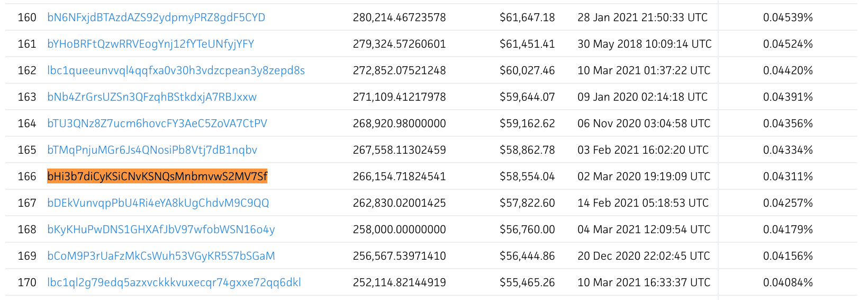Open address bTU3QNz8Z7ucm6hovcFY3AeC5ZoVA7CtPV
This screenshot has width=868, height=300.
pyautogui.click(x=157, y=123)
